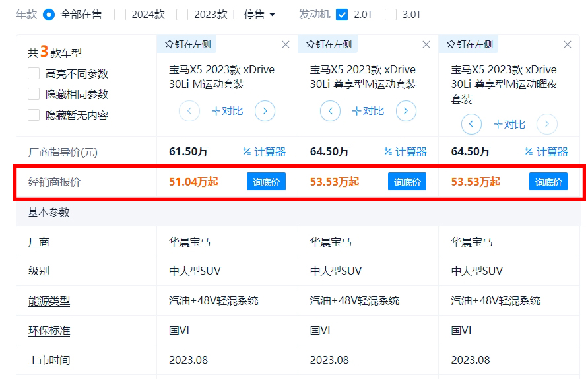Remove the 尊享型M运动套装 column

pos(426,45)
